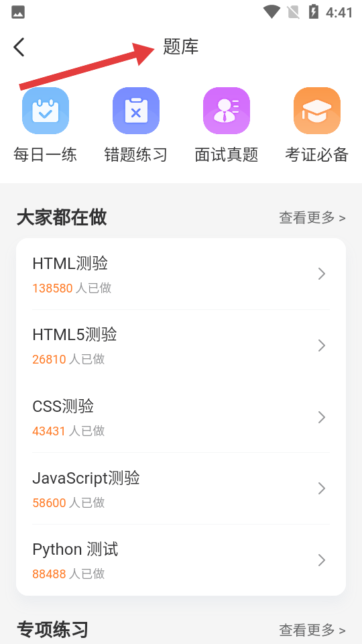Open 查看更多 next to 专项练习
This screenshot has height=644, width=362.
pyautogui.click(x=312, y=629)
